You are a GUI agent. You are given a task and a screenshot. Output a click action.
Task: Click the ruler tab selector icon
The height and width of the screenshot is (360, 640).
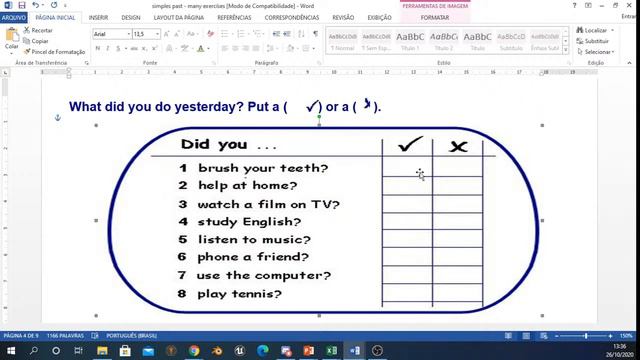pyautogui.click(x=5, y=73)
